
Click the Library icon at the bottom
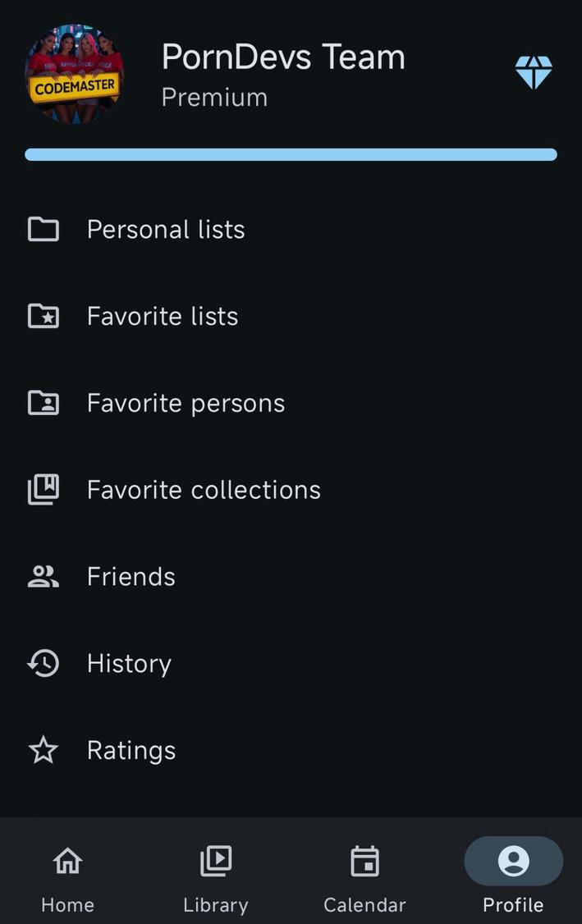(215, 860)
